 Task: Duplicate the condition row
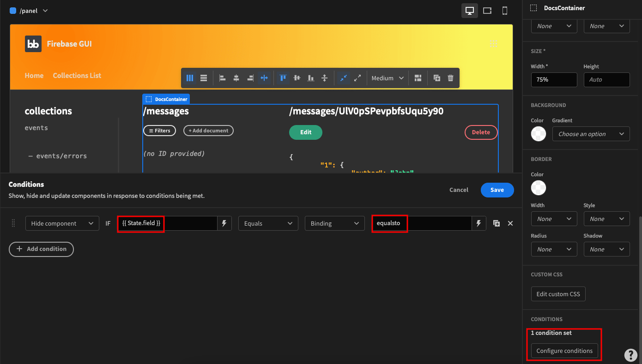pyautogui.click(x=497, y=223)
